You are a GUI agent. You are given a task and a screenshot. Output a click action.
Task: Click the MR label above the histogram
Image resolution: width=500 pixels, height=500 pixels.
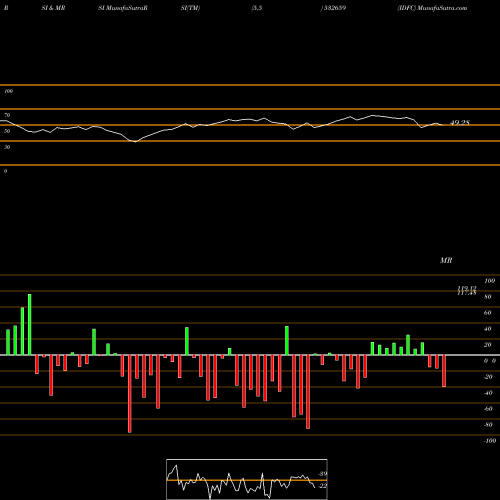[446, 260]
